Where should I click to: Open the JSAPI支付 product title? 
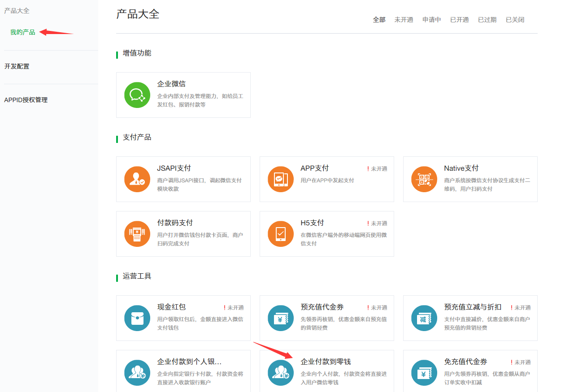click(x=174, y=168)
